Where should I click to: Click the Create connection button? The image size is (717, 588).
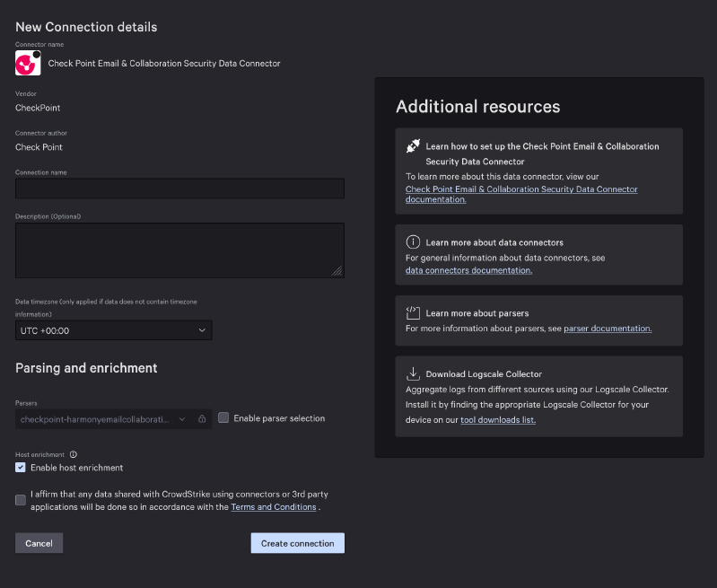297,543
